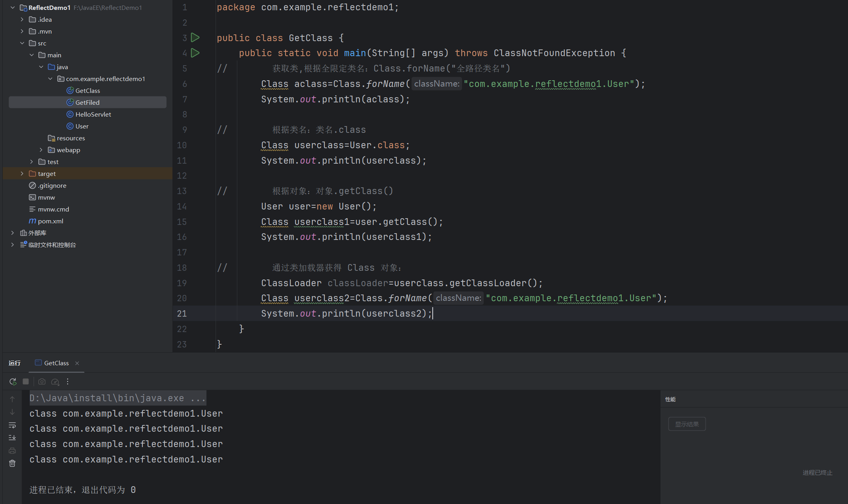The image size is (848, 504).
Task: Click the thread dump camera icon
Action: [x=42, y=381]
